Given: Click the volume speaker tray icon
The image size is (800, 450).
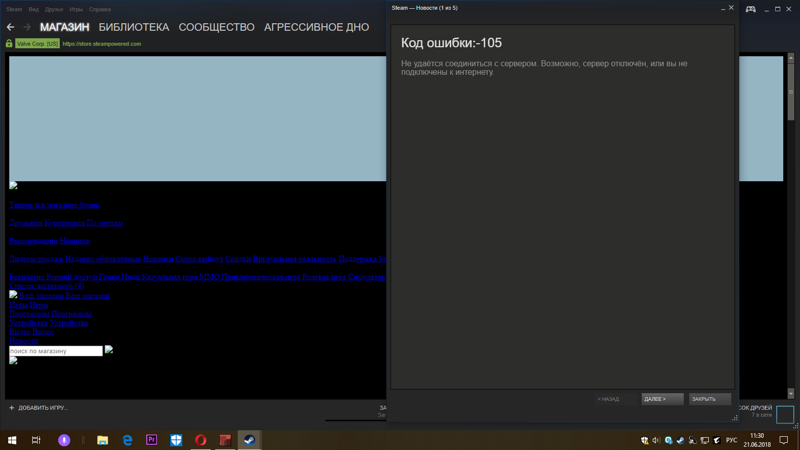Looking at the screenshot, I should pyautogui.click(x=656, y=440).
